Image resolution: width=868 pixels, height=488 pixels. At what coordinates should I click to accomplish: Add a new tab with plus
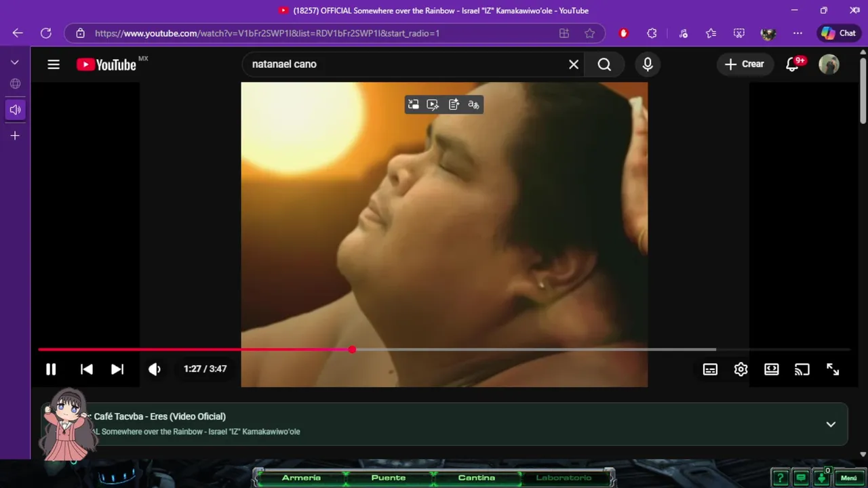[x=15, y=136]
